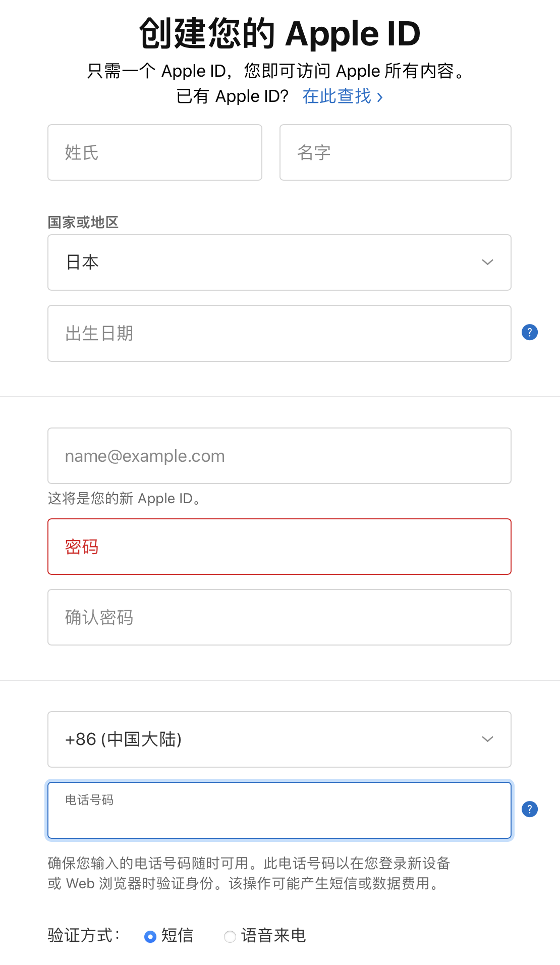Click the chevron arrow in 日本 selector
The height and width of the screenshot is (965, 560).
tap(487, 262)
